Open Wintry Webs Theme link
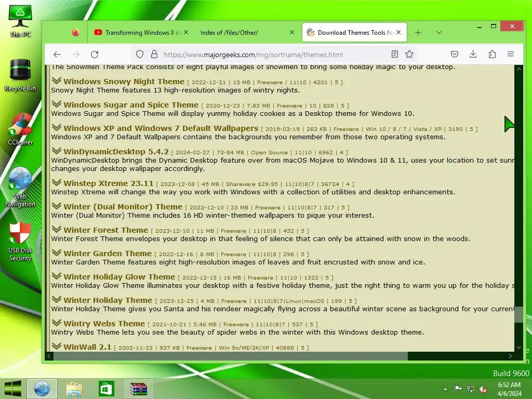 click(104, 324)
